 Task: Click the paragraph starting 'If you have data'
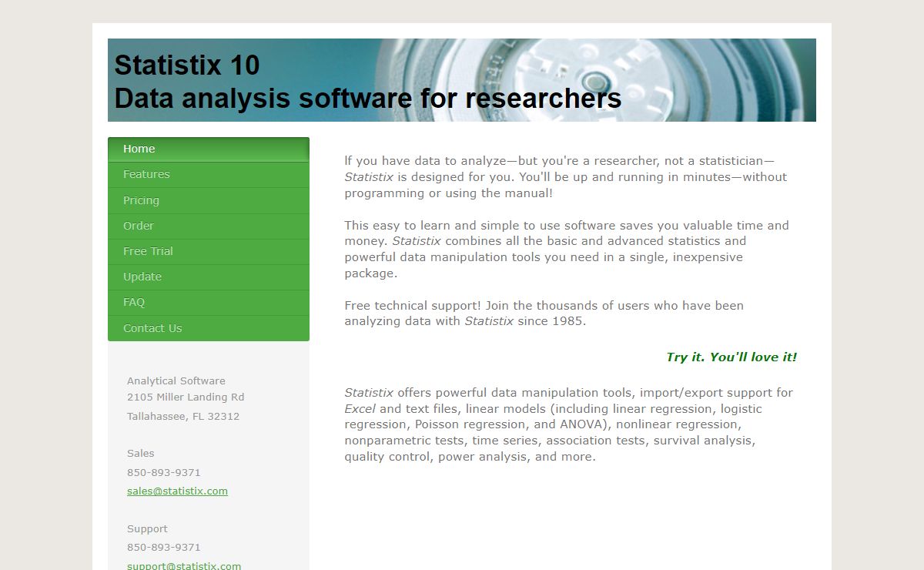(566, 177)
